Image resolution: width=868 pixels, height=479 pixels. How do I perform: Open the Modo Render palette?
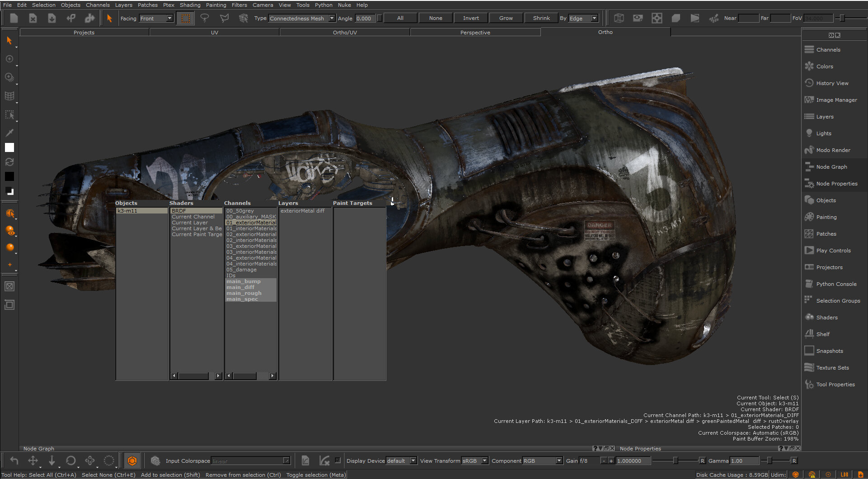point(833,150)
